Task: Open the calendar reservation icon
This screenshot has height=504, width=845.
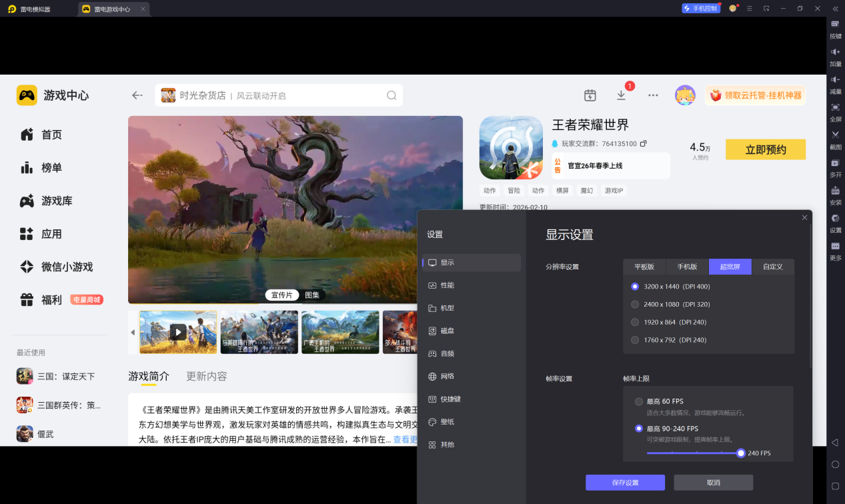Action: click(590, 95)
